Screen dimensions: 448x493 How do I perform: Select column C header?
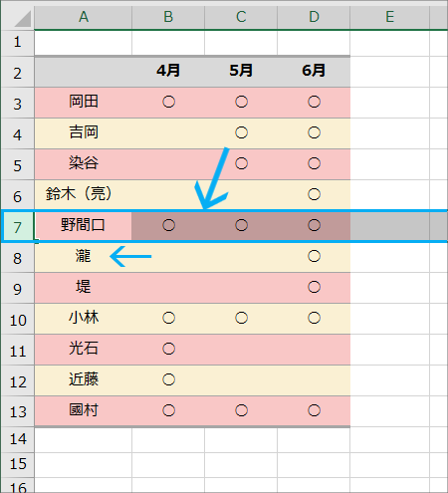[x=241, y=17]
